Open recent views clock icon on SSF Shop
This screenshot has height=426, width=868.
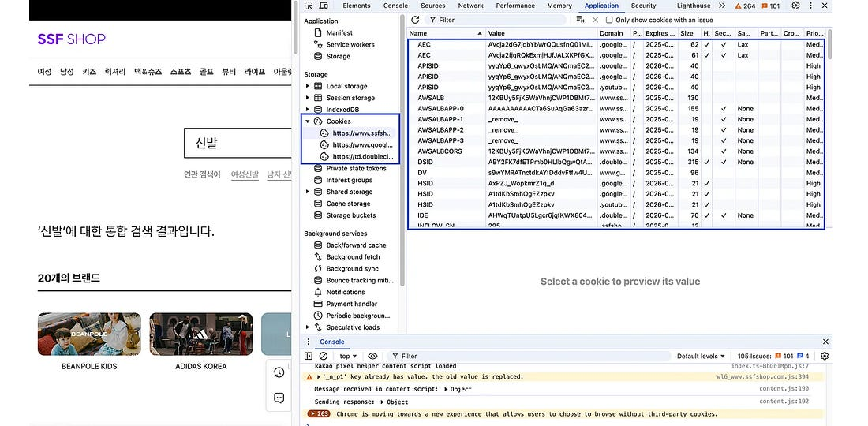coord(279,373)
